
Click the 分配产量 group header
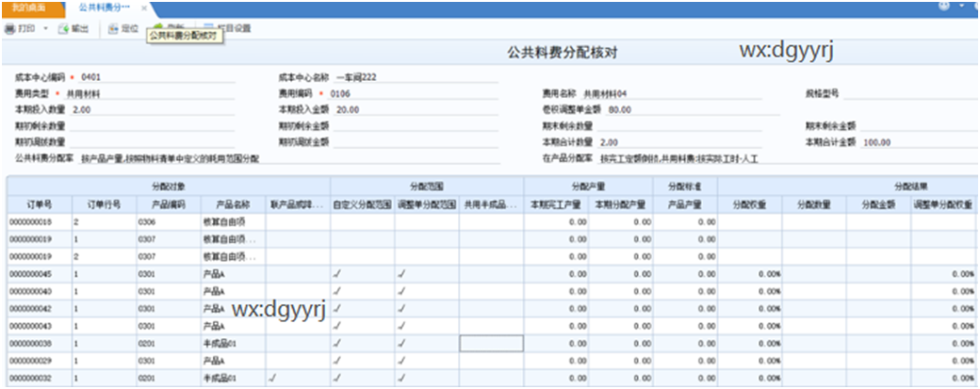(x=588, y=186)
